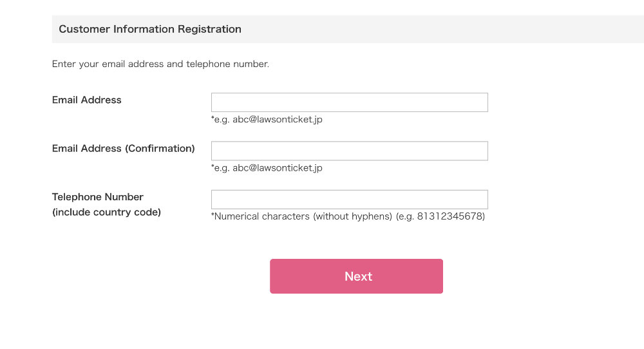The width and height of the screenshot is (644, 349).
Task: Click the "Customer Information Registration" heading
Action: [150, 29]
